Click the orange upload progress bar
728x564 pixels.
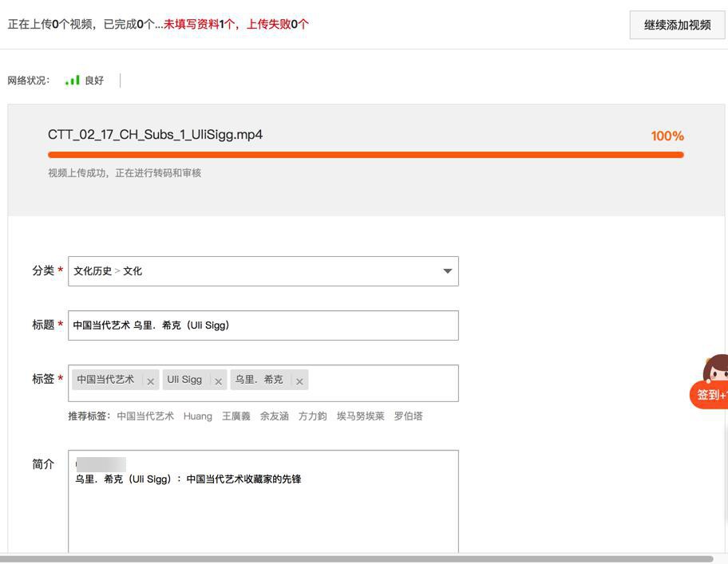click(366, 155)
